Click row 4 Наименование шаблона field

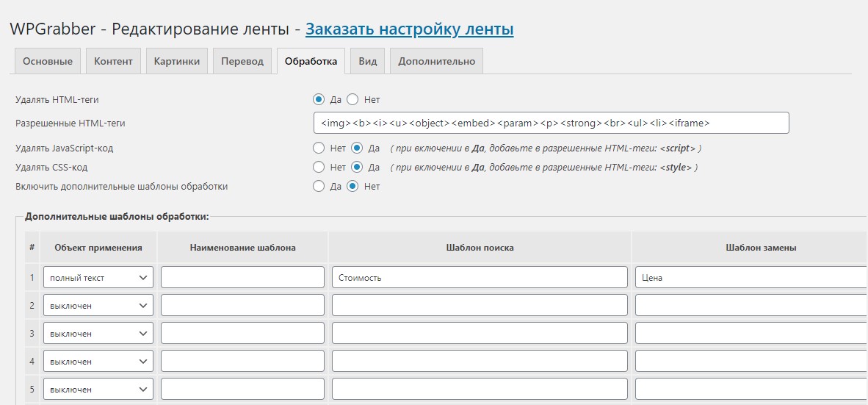click(242, 361)
